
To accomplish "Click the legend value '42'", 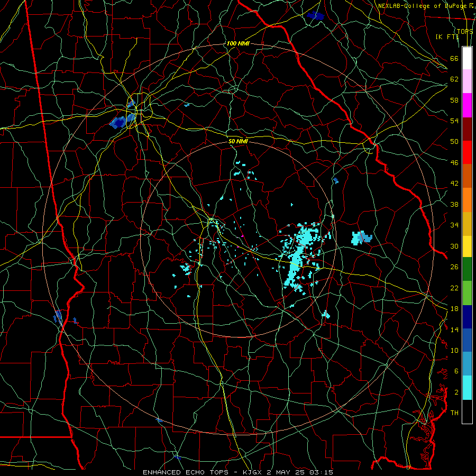I will (454, 184).
